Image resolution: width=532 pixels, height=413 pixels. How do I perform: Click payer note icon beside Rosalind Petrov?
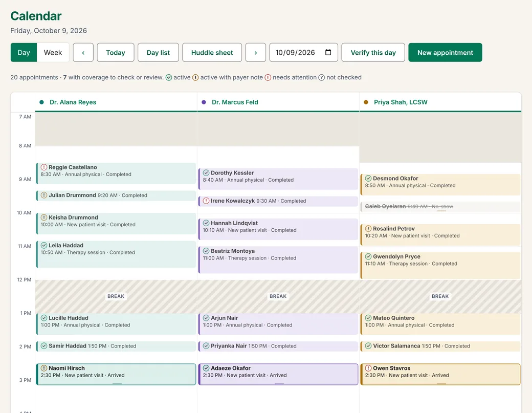point(368,229)
